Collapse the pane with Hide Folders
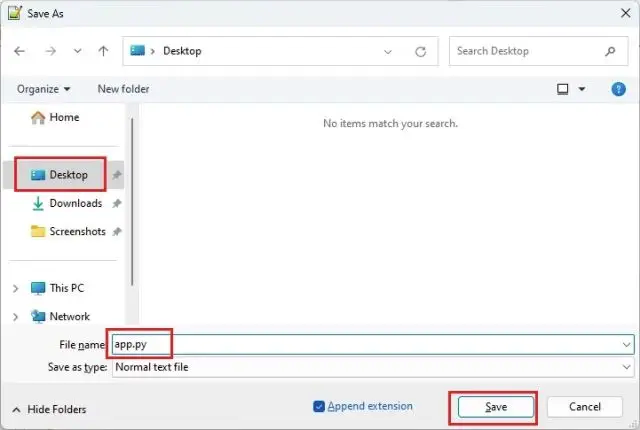The width and height of the screenshot is (640, 430). click(x=49, y=409)
